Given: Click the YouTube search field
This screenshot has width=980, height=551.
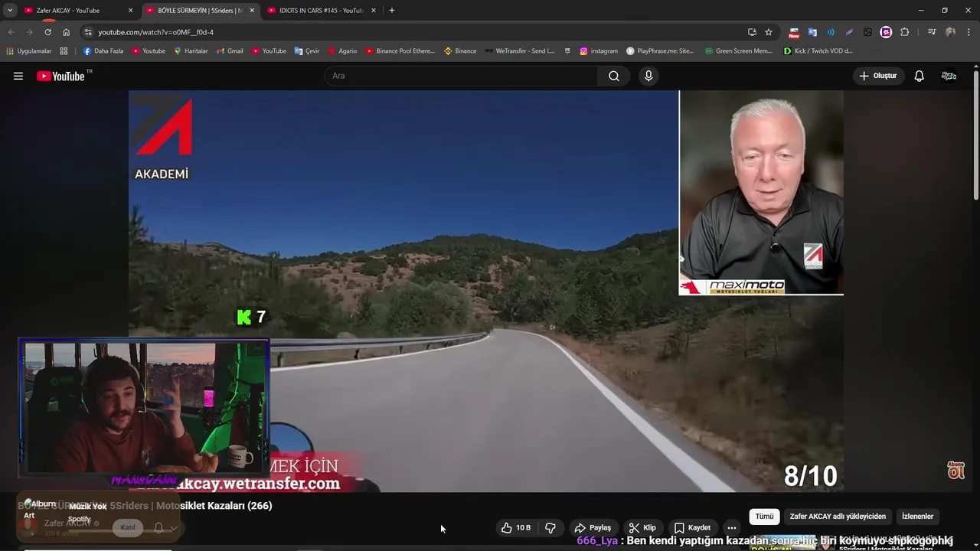Looking at the screenshot, I should click(x=461, y=76).
